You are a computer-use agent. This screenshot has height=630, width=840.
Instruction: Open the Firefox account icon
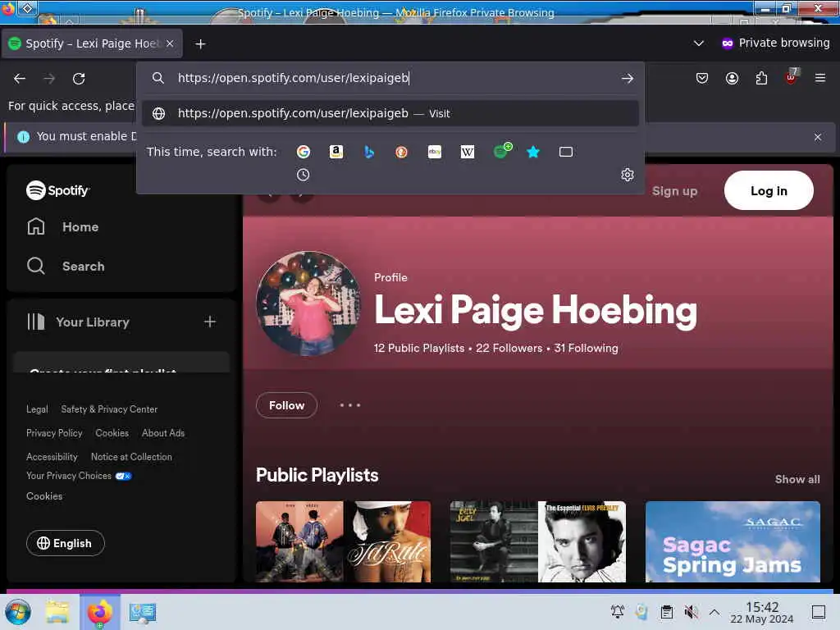click(732, 79)
